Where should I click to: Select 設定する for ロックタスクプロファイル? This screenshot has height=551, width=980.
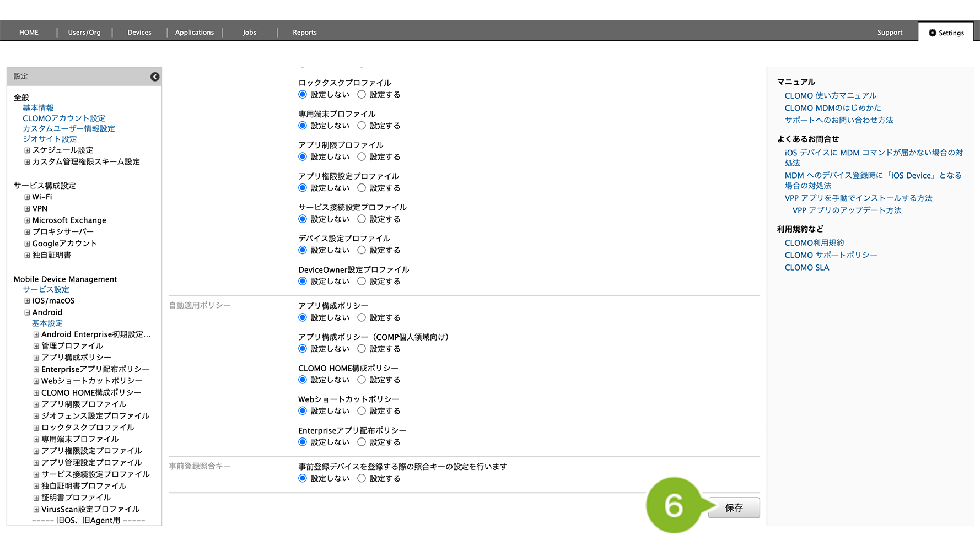point(362,95)
